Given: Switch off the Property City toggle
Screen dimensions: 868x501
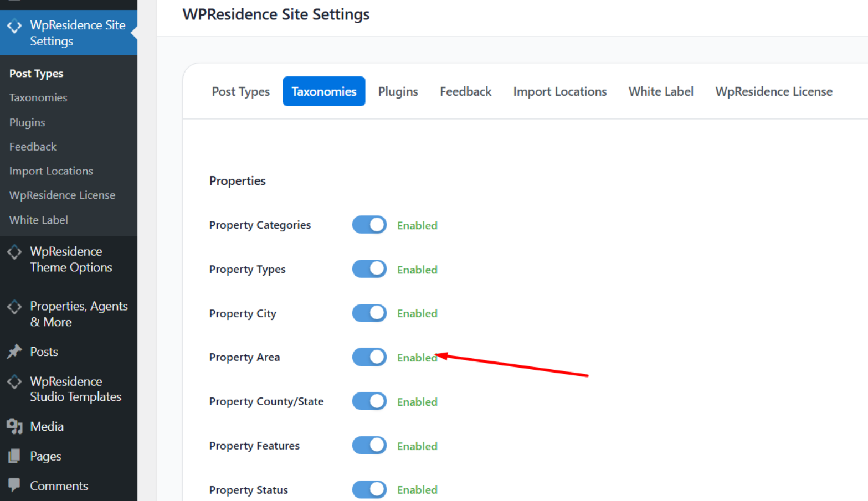Looking at the screenshot, I should coord(369,313).
